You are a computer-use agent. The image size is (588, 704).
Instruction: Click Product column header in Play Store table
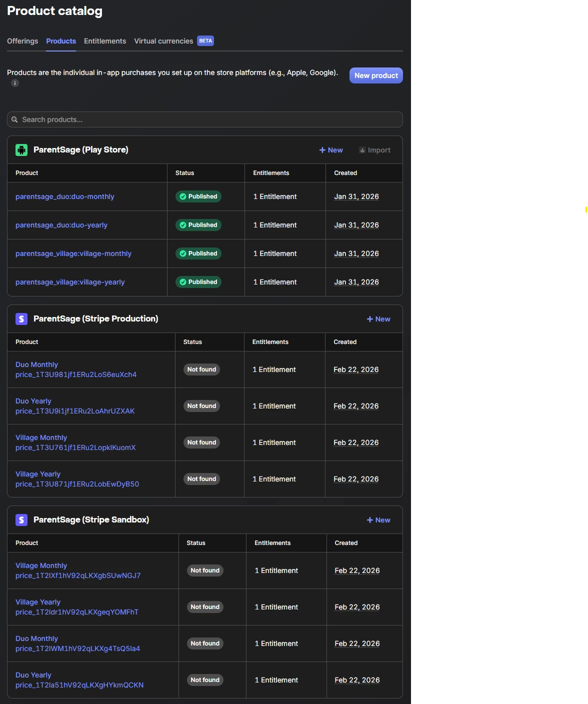pyautogui.click(x=27, y=173)
